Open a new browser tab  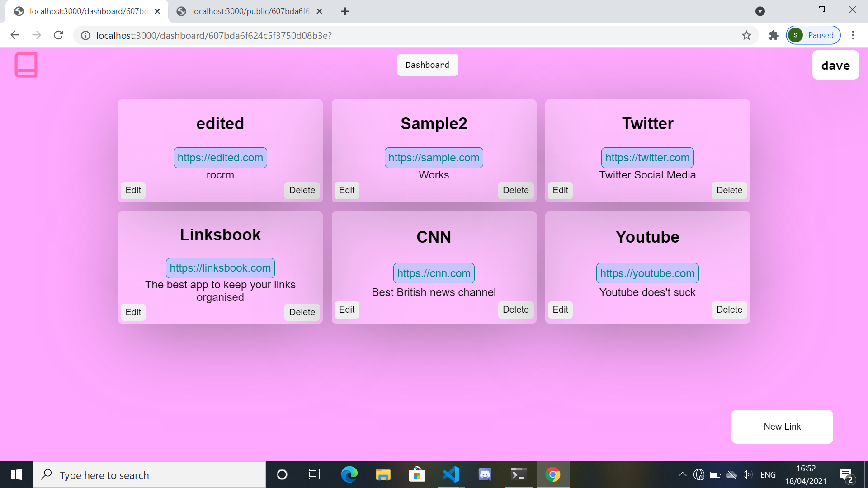(x=345, y=11)
